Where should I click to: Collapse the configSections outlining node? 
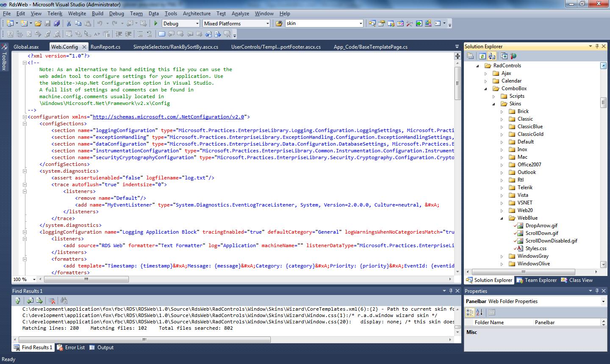pos(25,124)
